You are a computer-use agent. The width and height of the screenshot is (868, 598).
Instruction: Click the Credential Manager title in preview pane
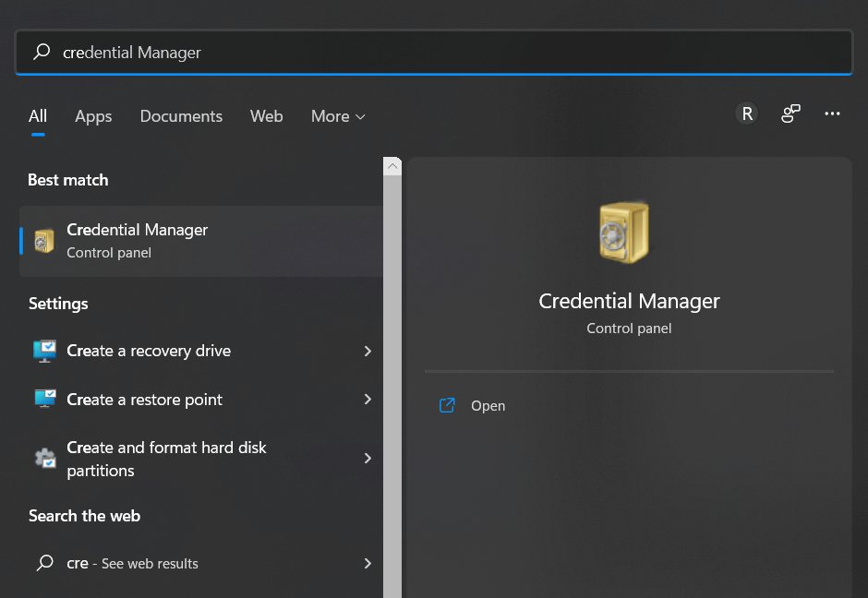coord(629,301)
